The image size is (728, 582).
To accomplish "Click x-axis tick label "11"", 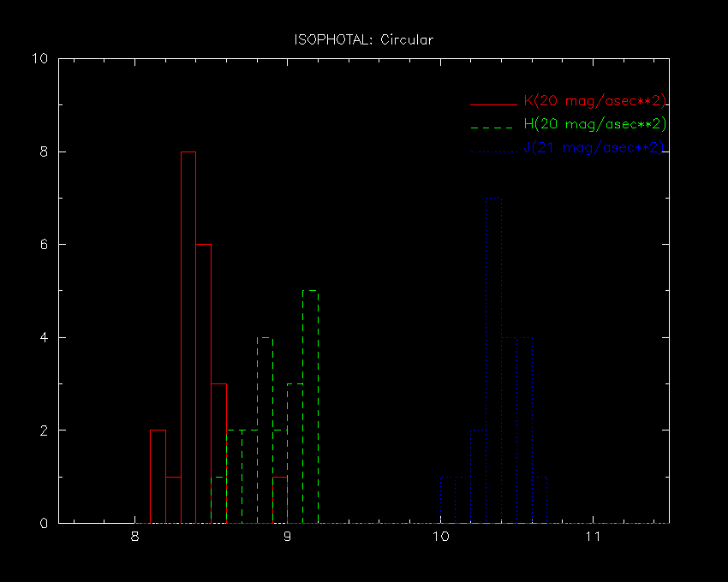I will pos(593,537).
